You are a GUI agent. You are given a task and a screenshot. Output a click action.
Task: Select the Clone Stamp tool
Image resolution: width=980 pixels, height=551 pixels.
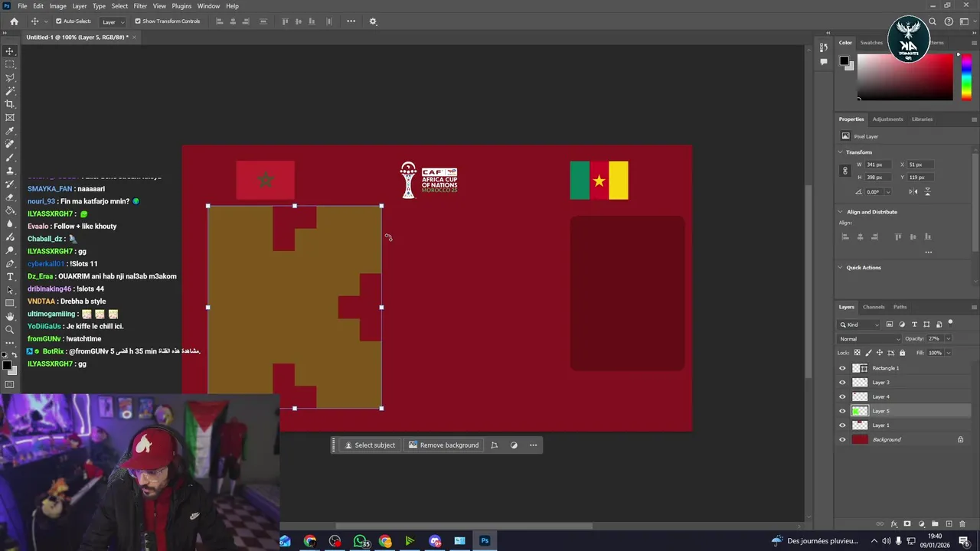[10, 171]
